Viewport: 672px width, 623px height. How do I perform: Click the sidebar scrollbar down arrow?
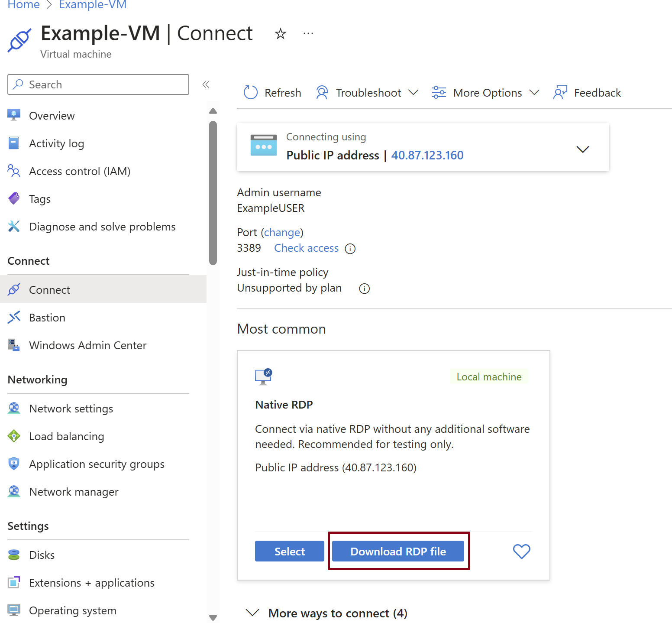213,617
